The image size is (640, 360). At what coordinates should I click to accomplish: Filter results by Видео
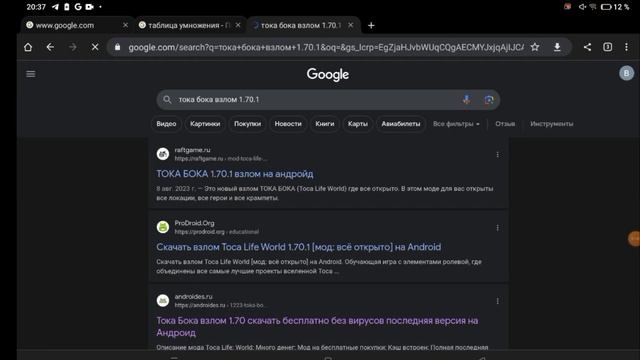[x=166, y=124]
